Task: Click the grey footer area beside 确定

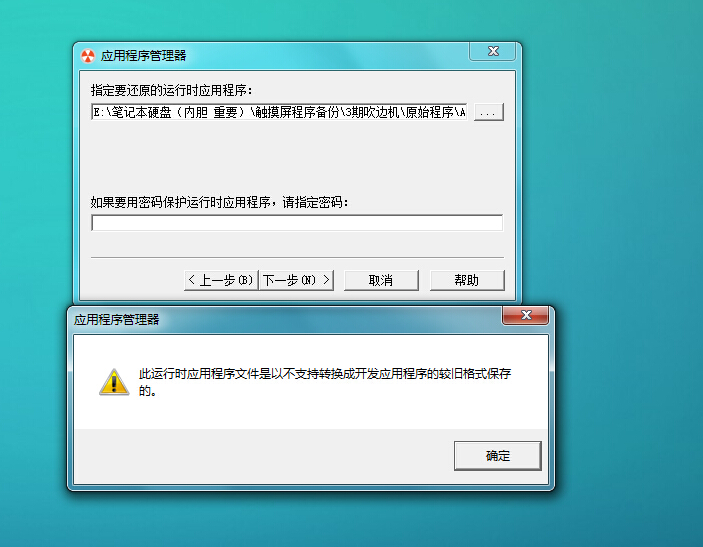Action: point(264,456)
